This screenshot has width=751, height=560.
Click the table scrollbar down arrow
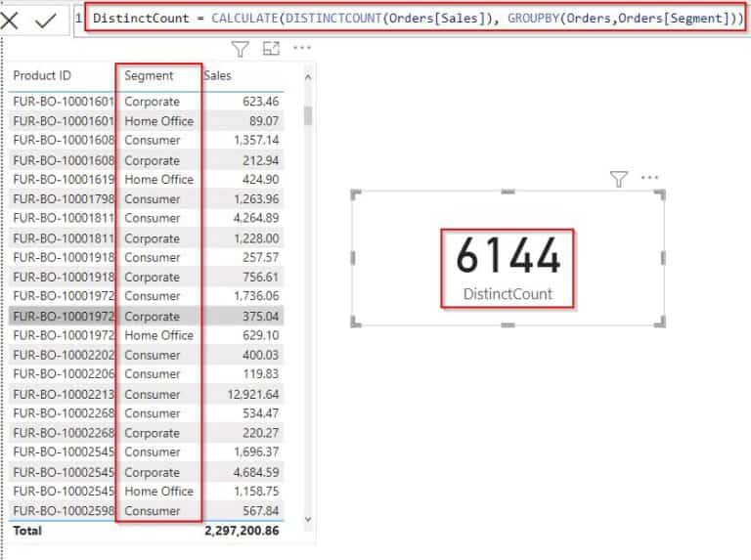click(x=308, y=519)
